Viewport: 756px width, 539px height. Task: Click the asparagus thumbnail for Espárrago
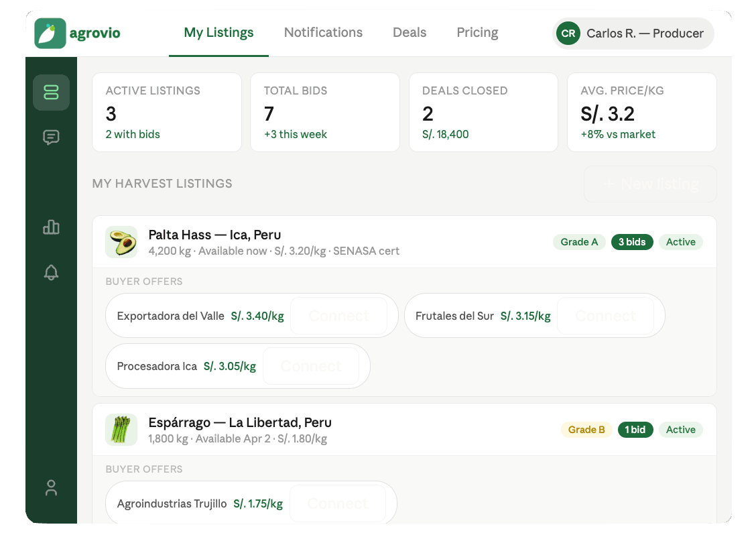coord(121,430)
